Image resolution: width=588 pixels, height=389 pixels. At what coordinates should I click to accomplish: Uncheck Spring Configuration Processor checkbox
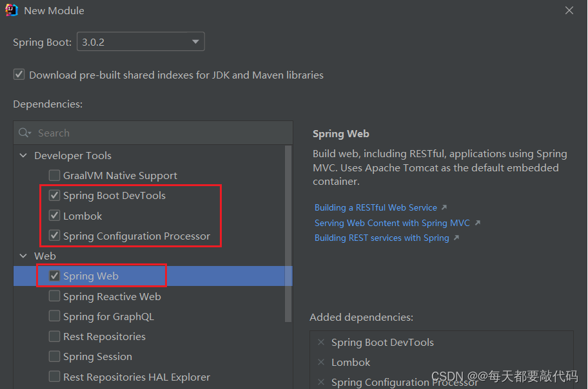coord(54,236)
